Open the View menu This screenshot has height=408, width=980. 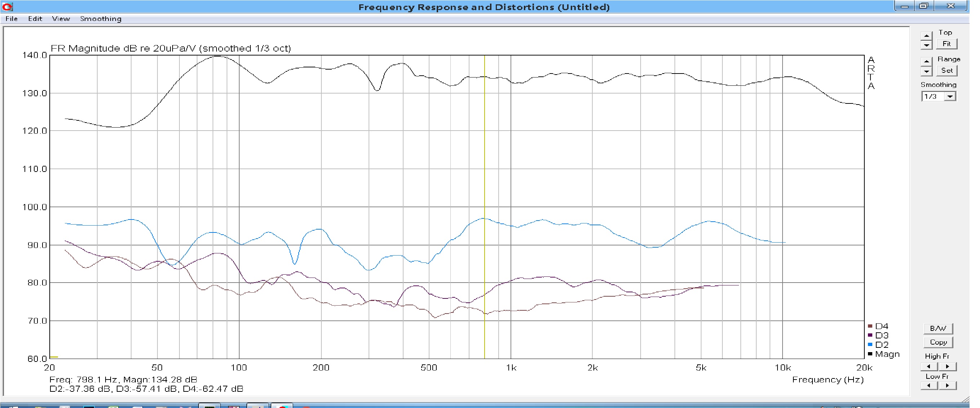pyautogui.click(x=61, y=19)
